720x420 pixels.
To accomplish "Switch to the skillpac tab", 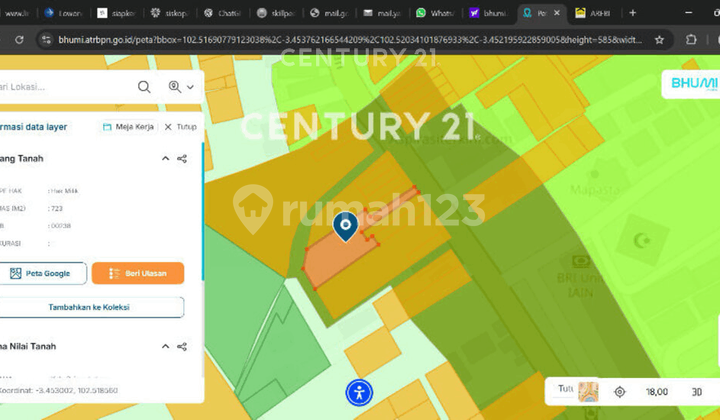I will click(276, 13).
